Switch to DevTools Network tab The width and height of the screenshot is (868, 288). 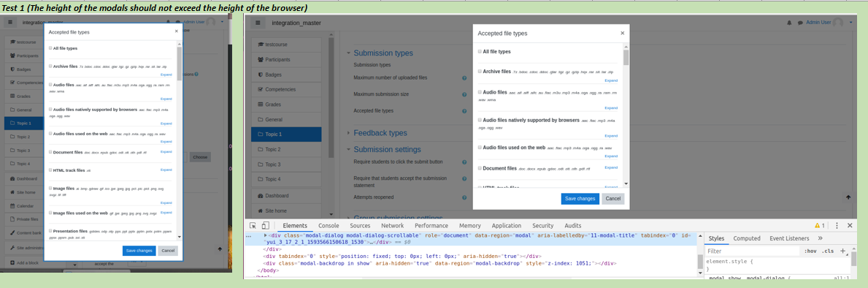(x=393, y=225)
